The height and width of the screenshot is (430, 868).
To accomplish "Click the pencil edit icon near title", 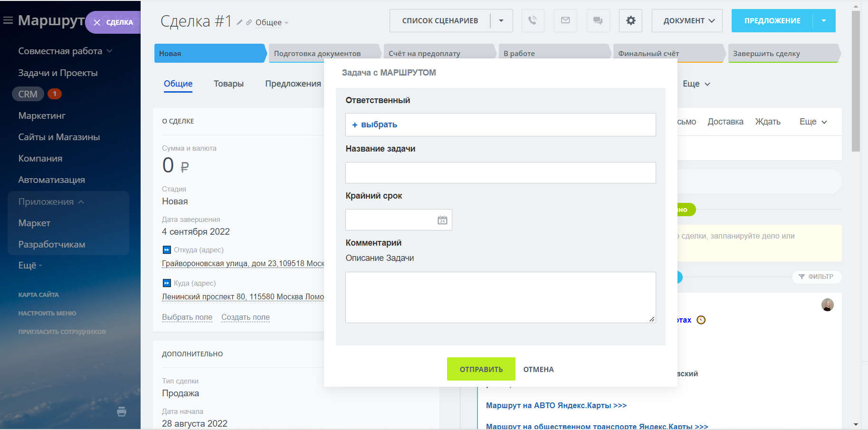I will [x=239, y=22].
